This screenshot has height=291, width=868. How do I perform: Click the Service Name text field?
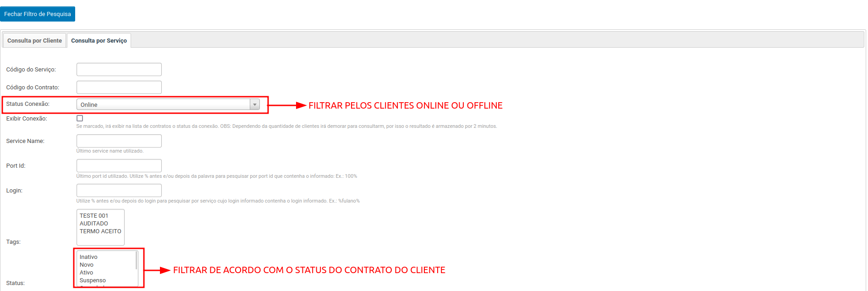click(119, 141)
